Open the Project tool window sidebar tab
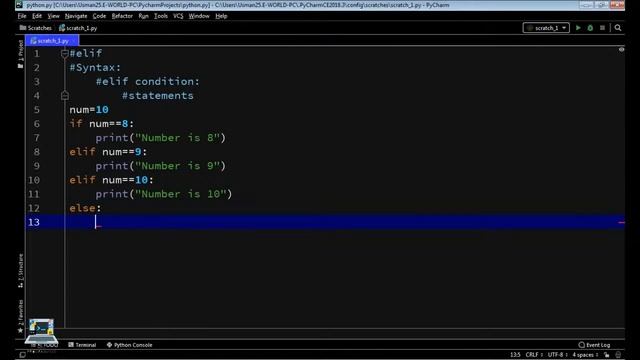 pyautogui.click(x=20, y=53)
